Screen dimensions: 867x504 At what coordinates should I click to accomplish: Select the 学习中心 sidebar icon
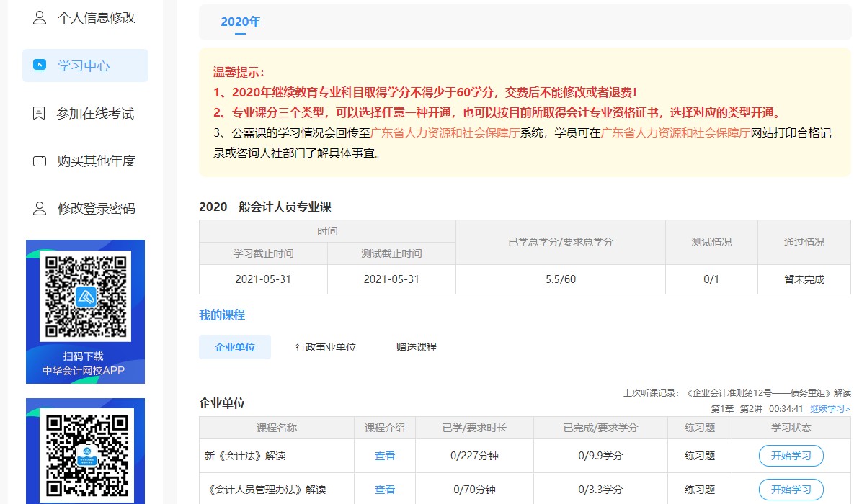click(x=41, y=65)
